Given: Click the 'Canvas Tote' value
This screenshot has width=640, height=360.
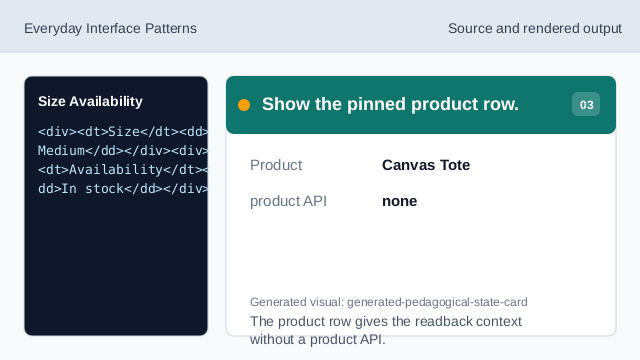Looking at the screenshot, I should click(x=426, y=165).
